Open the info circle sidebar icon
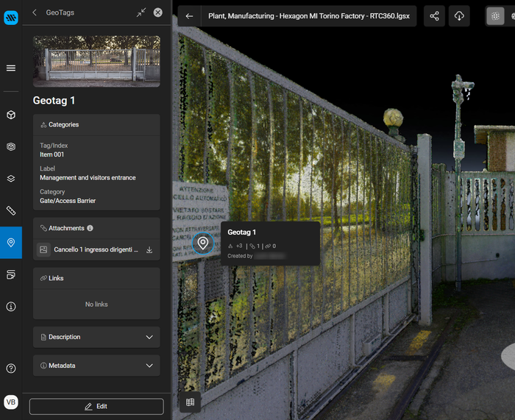Viewport: 515px width, 420px height. tap(11, 307)
